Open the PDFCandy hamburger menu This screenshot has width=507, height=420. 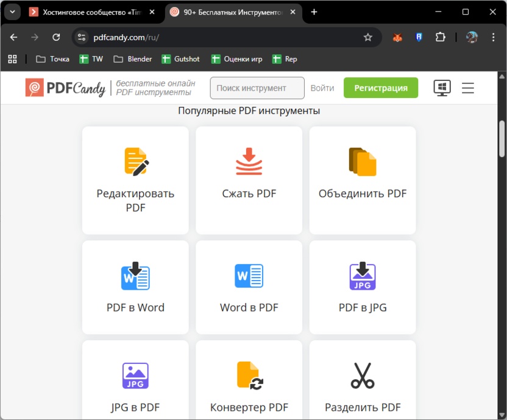[x=467, y=88]
